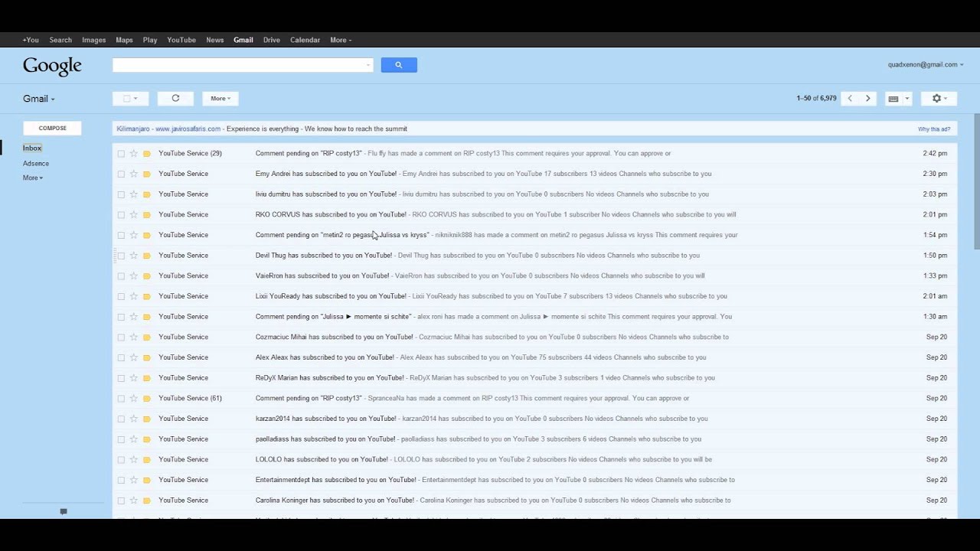
Task: Star the Alex Aleax subscription email
Action: (133, 357)
